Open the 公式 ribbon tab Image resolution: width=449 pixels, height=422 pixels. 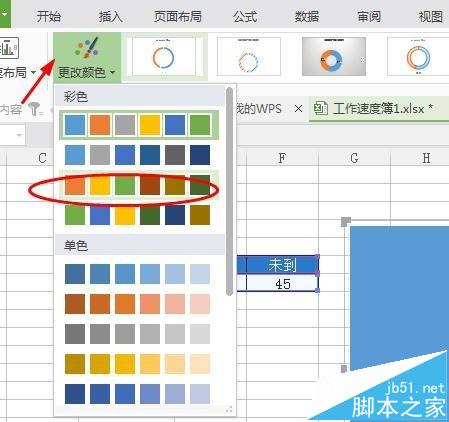pos(245,16)
